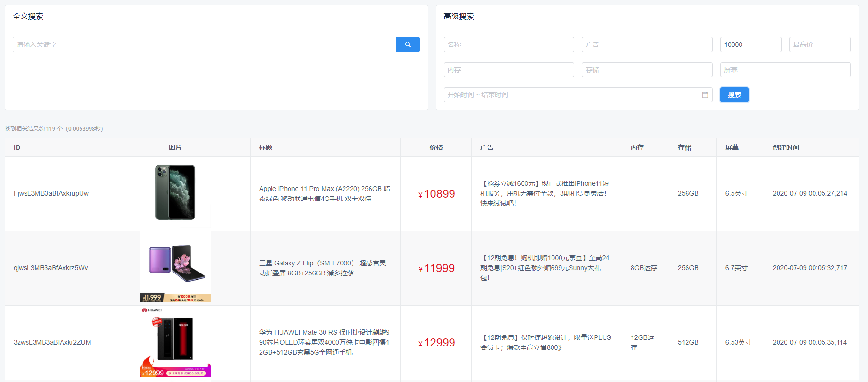
Task: Click the 存储 filter input field
Action: [647, 70]
